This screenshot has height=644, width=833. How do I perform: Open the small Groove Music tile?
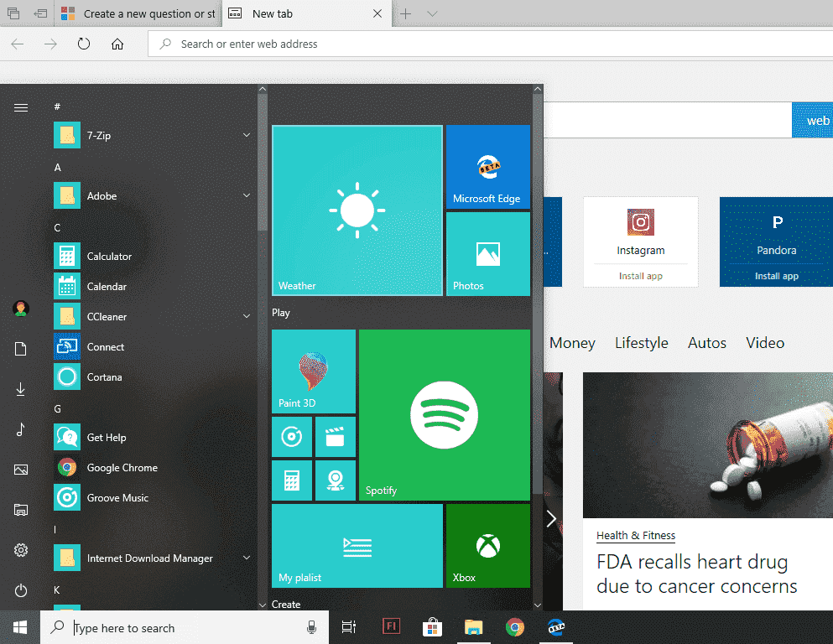tap(292, 437)
